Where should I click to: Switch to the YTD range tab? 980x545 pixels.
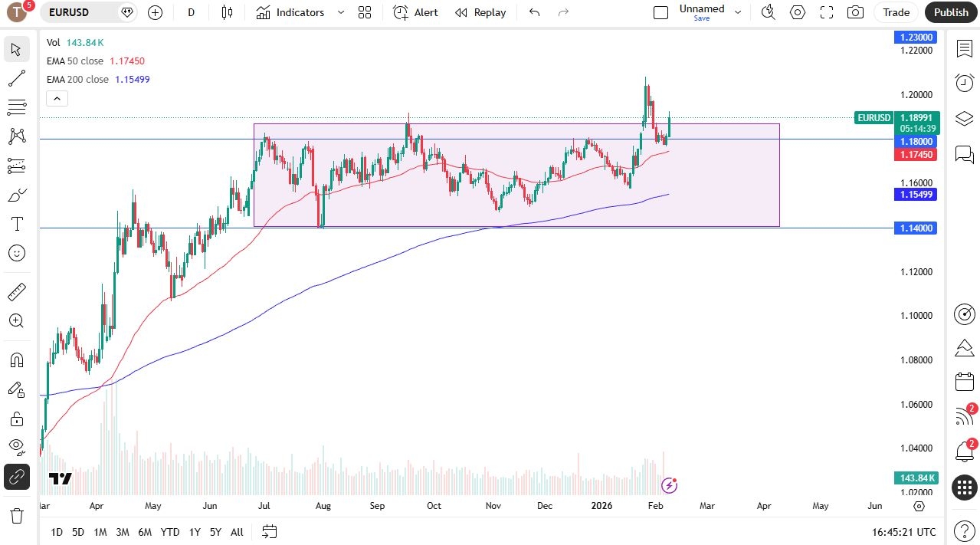169,531
